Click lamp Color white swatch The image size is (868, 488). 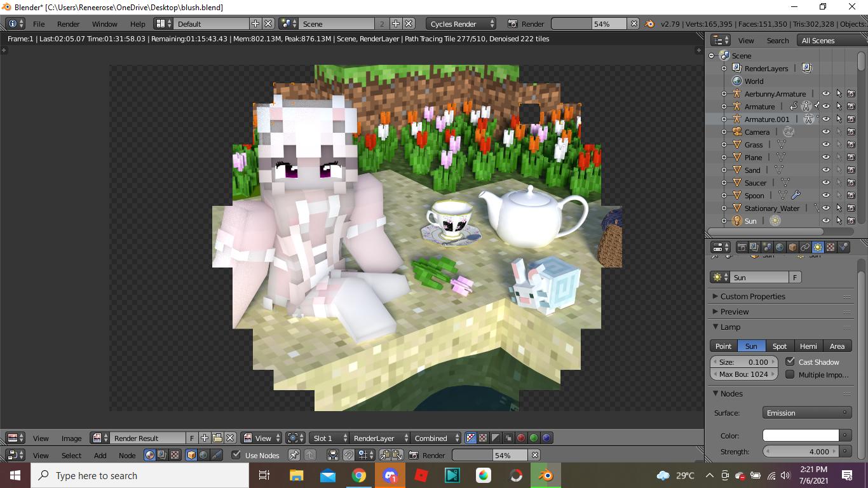tap(801, 435)
